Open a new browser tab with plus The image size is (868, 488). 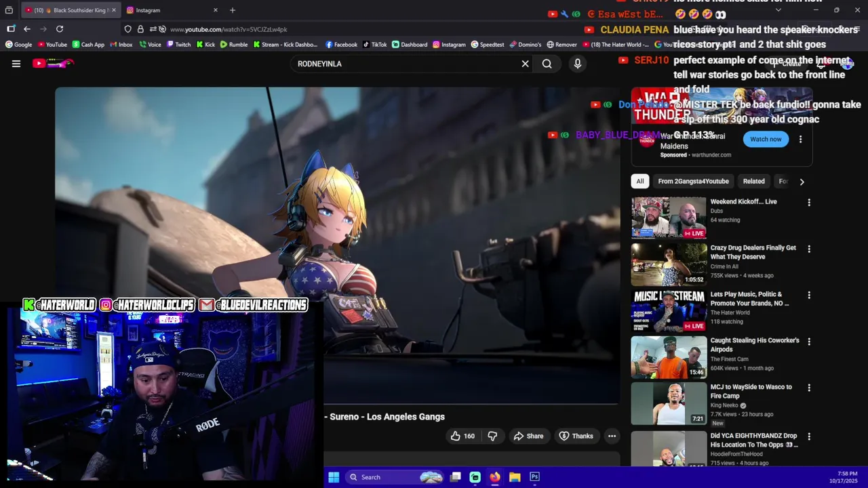point(233,10)
